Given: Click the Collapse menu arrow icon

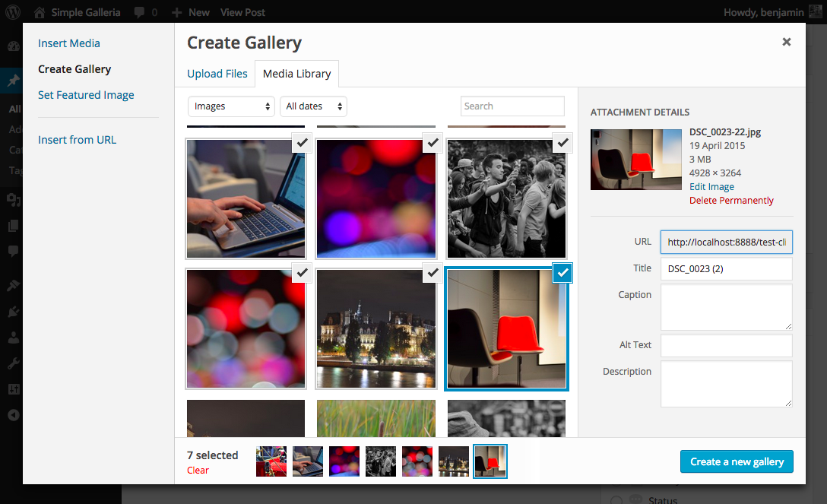Looking at the screenshot, I should [13, 415].
